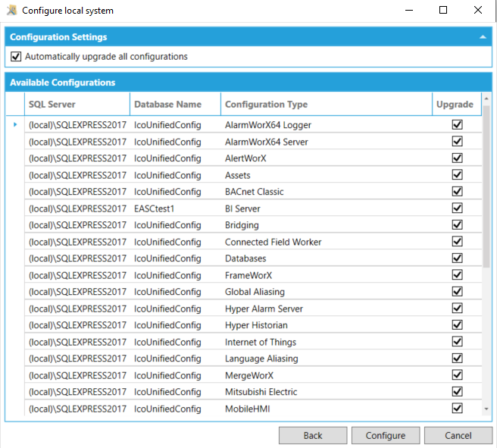Toggle Upgrade checkbox for Databases

click(x=457, y=258)
